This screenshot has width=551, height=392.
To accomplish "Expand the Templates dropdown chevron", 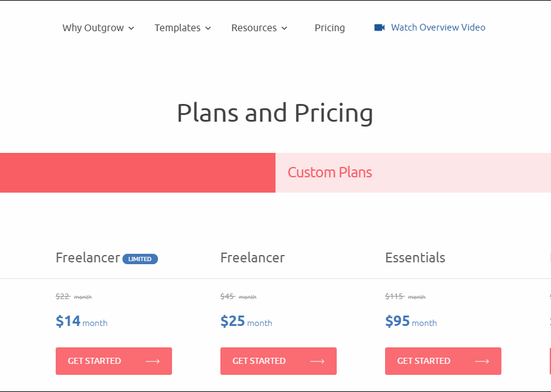I will click(x=208, y=28).
